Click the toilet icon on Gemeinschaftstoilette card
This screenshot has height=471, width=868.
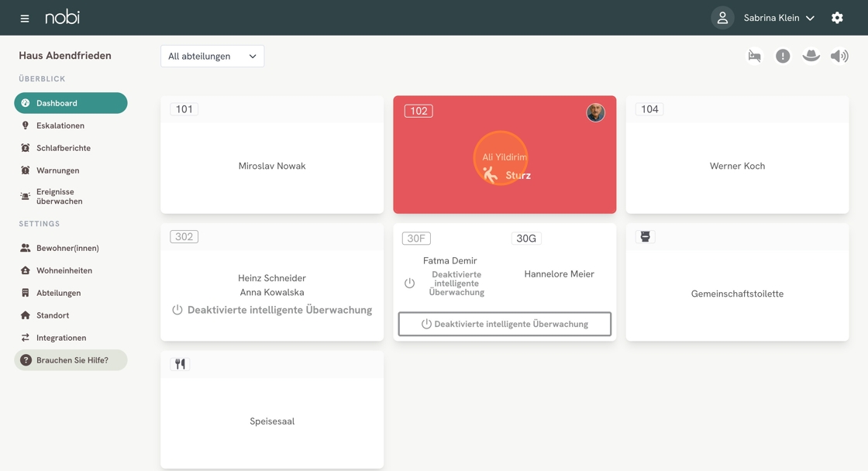click(x=645, y=237)
